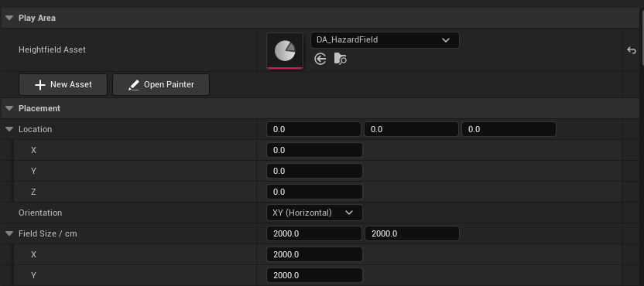Click the Open Painter button
This screenshot has width=644, height=286.
point(161,85)
